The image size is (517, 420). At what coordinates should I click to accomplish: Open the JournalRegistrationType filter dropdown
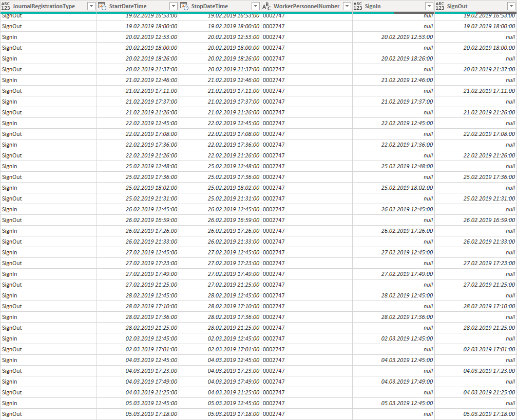91,6
